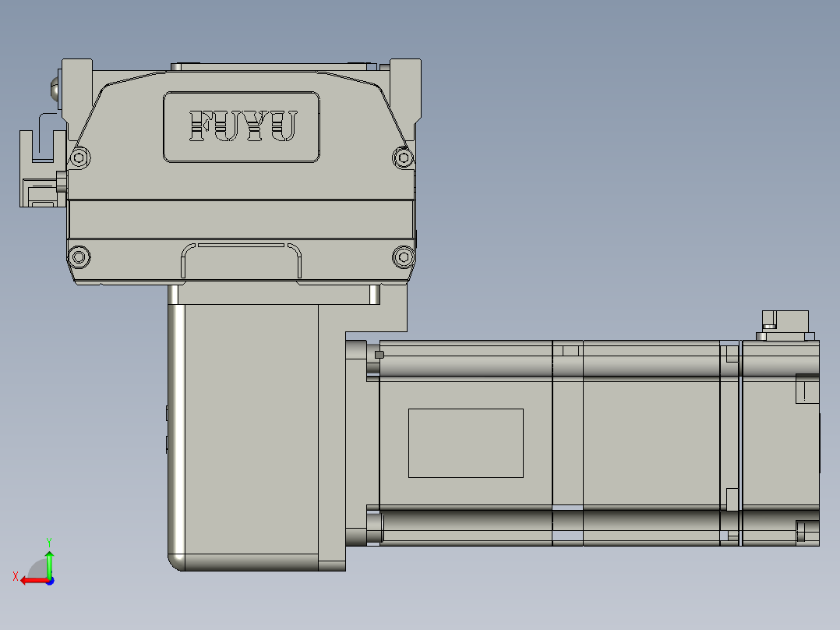Screen dimensions: 840x630
Task: Click the blue Z axis dot at the triad origin
Action: 51,581
